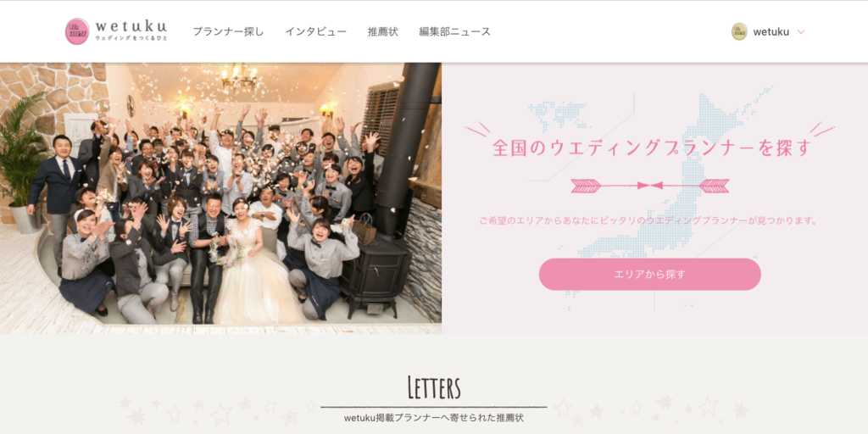
Task: Click the gold user avatar icon
Action: [x=739, y=31]
